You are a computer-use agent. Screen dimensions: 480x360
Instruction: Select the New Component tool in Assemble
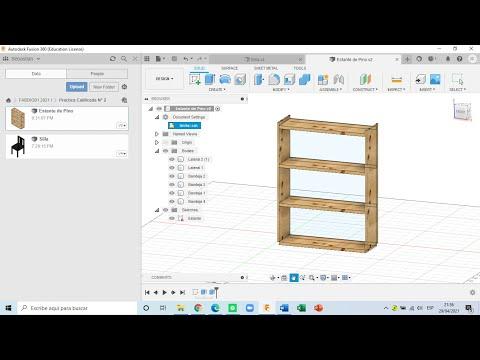323,79
